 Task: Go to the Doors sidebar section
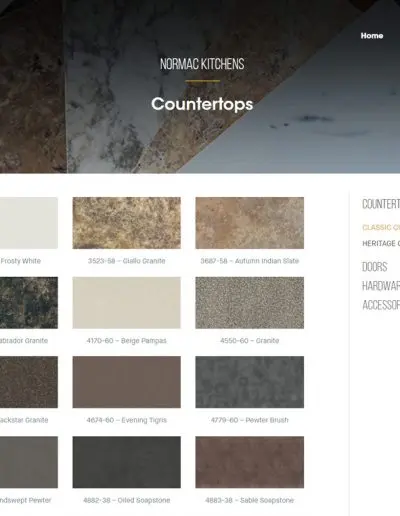pos(375,267)
